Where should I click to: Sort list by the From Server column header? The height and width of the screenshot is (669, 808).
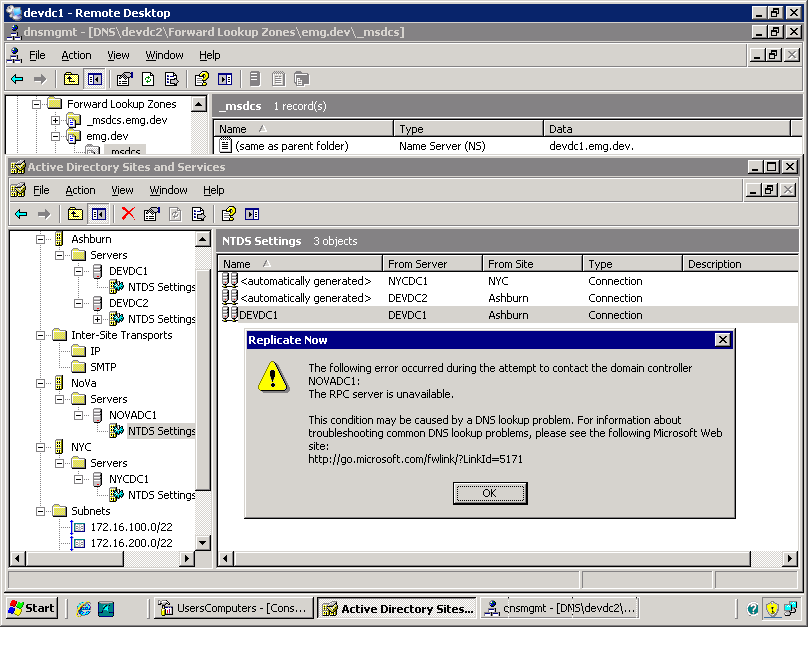coord(431,264)
